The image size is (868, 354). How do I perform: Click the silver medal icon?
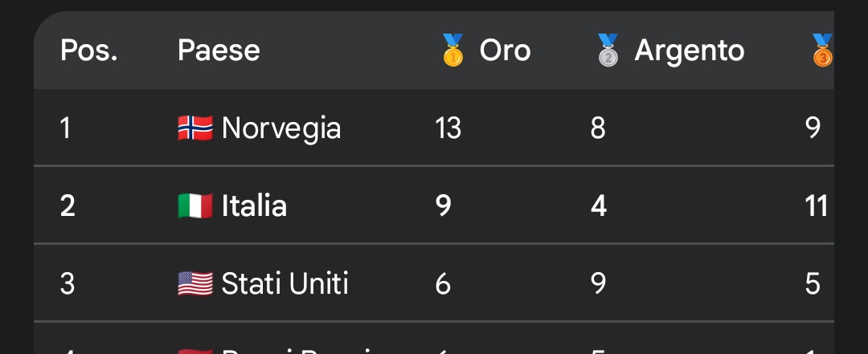(x=608, y=50)
